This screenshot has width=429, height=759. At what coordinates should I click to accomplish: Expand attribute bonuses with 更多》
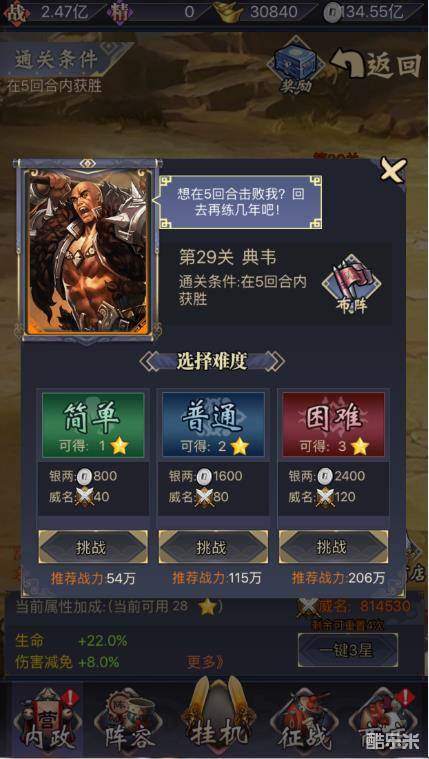(206, 662)
